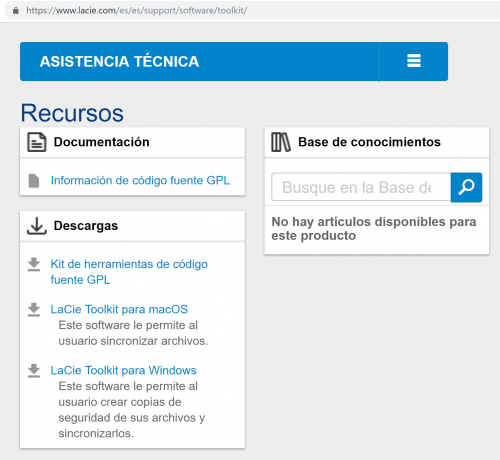Open LaCie Toolkit para macOS download link

tap(119, 309)
